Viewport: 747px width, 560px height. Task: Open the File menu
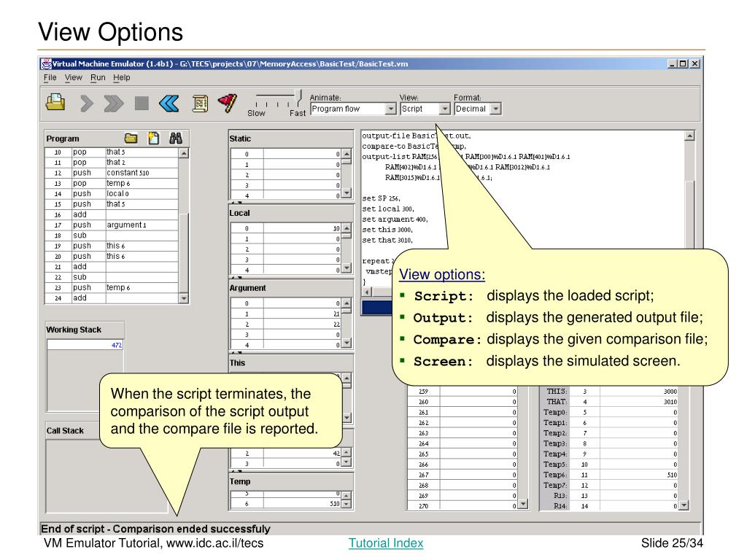point(50,77)
